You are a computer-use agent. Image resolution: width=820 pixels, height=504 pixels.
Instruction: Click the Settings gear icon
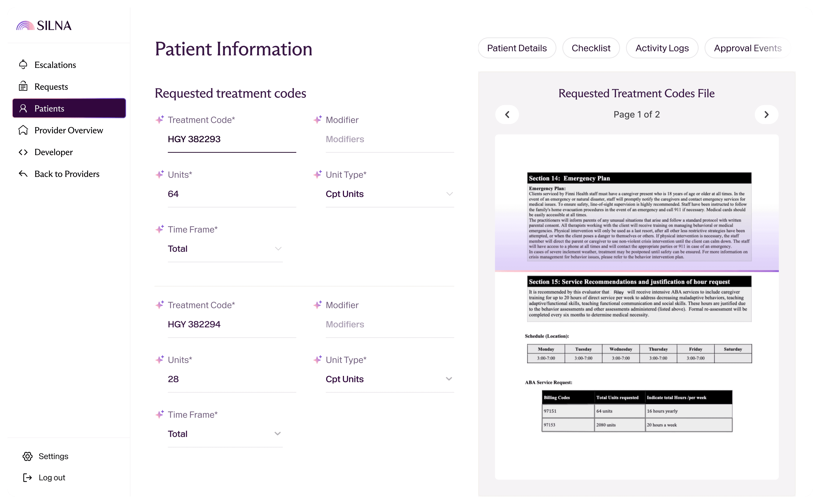(x=27, y=456)
